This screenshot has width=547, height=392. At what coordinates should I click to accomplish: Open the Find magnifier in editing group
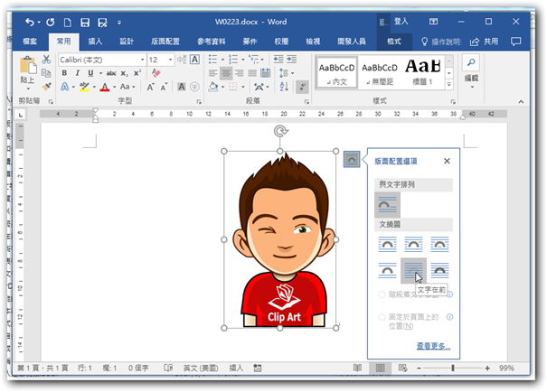click(x=471, y=62)
